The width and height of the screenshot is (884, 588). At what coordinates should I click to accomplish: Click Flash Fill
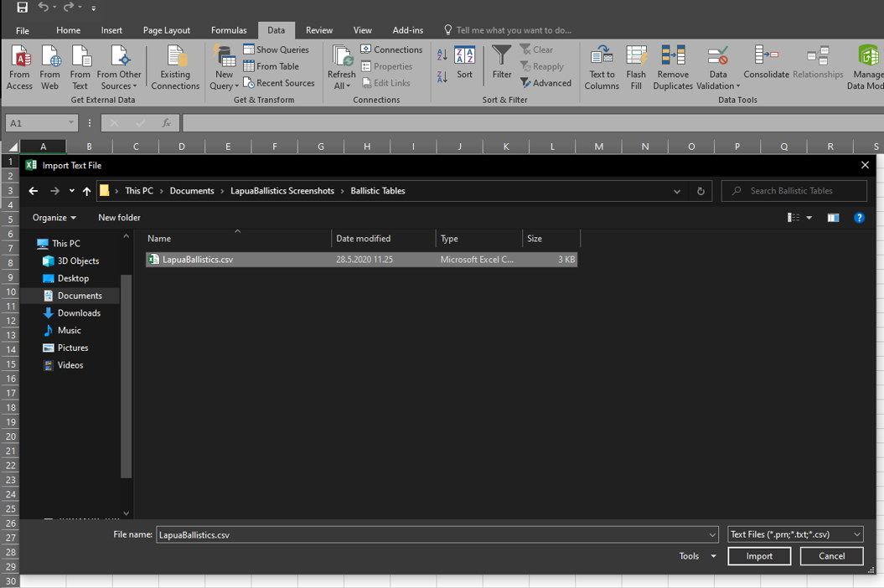(636, 68)
